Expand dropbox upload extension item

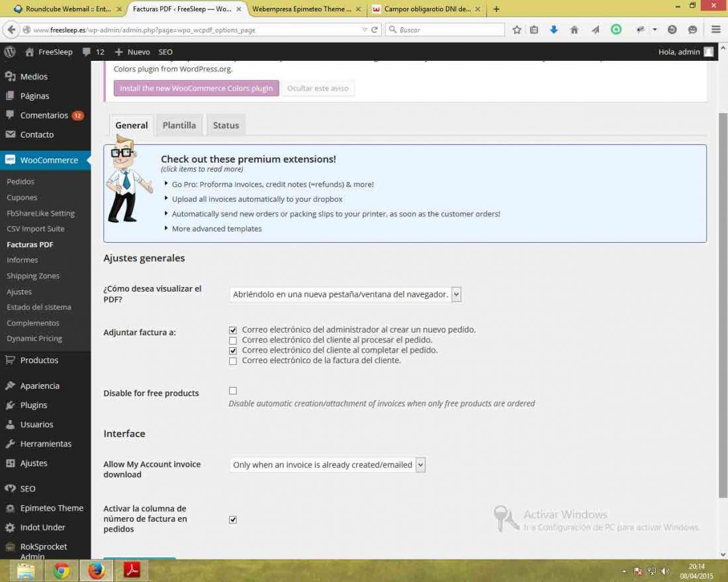coord(257,199)
